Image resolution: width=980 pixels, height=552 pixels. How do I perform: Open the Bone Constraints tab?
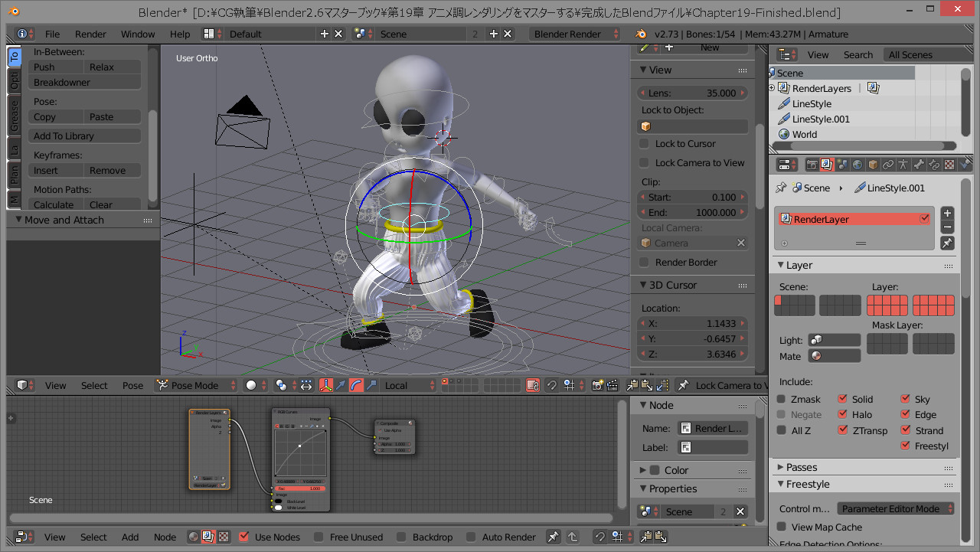(934, 165)
